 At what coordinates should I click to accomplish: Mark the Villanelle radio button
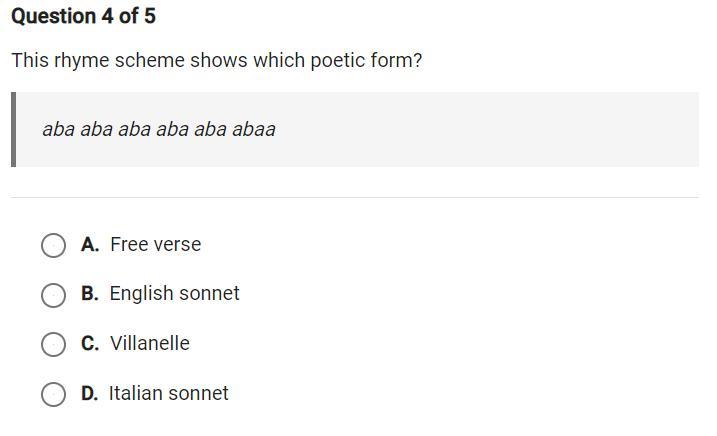54,344
